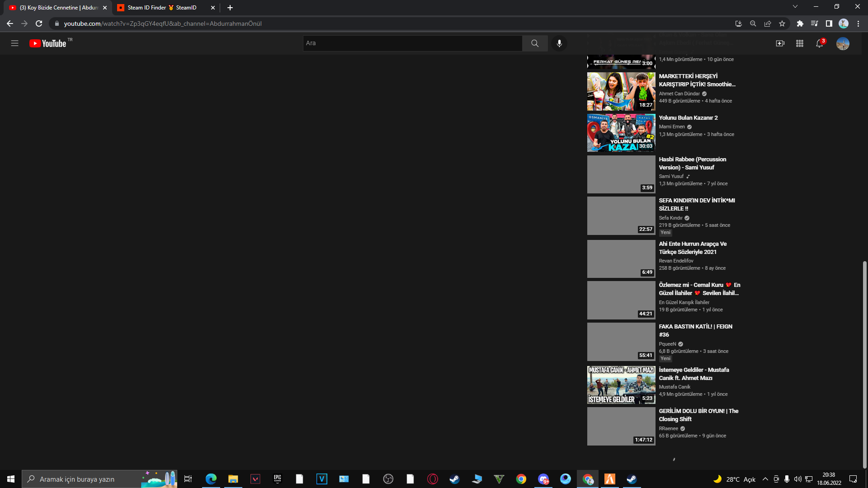This screenshot has height=488, width=868.
Task: Open the YouTube account avatar menu
Action: 842,43
